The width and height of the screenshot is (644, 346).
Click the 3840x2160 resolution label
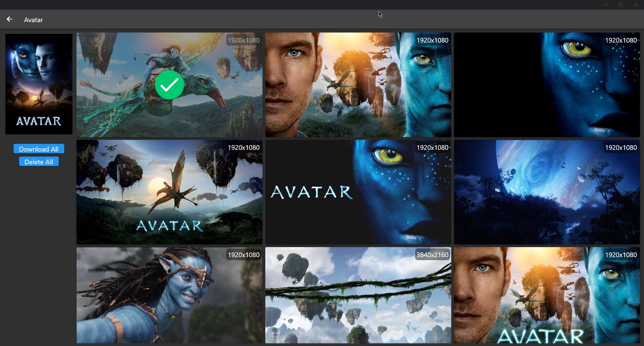click(x=432, y=255)
